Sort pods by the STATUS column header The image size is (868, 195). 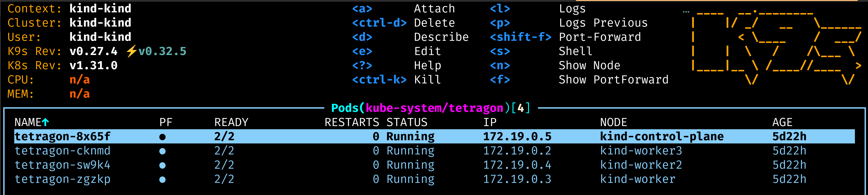point(407,122)
